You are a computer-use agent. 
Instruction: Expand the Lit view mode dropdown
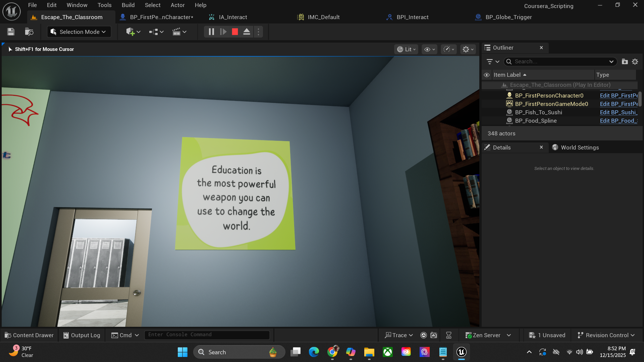tap(406, 49)
